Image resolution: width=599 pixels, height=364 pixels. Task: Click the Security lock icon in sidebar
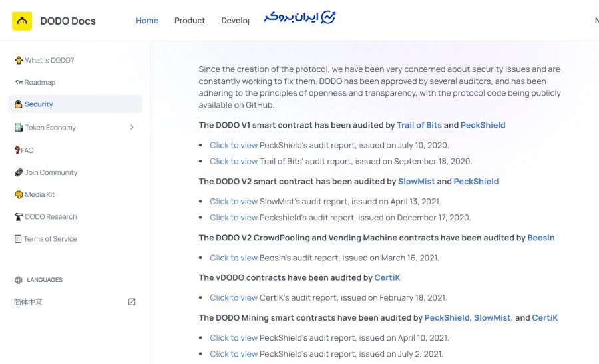tap(19, 104)
